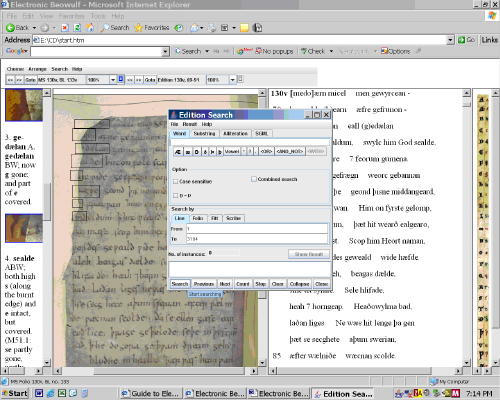Click the blue icon after MS zoom dropdown
The height and width of the screenshot is (400, 500).
121,79
